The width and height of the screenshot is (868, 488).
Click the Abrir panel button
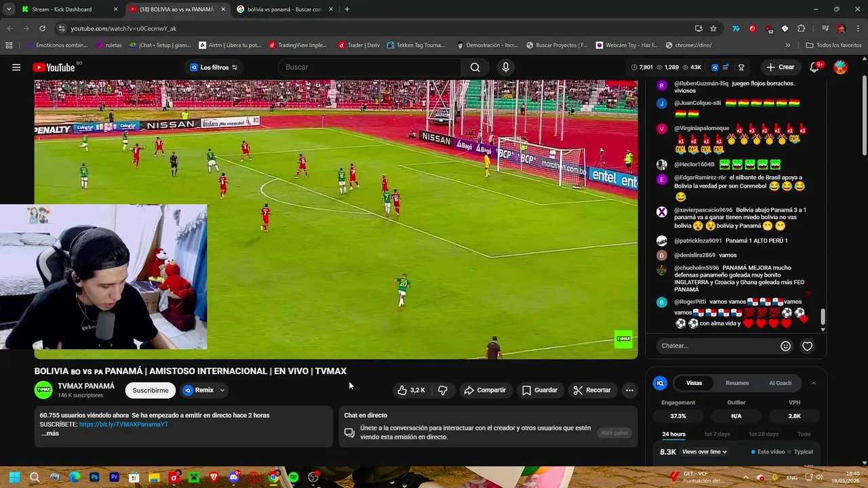click(614, 433)
